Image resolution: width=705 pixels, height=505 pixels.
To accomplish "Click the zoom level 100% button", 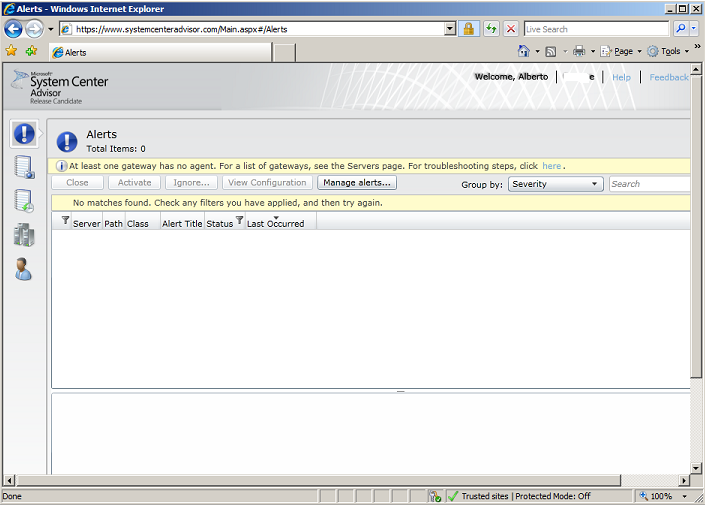I will coord(657,496).
